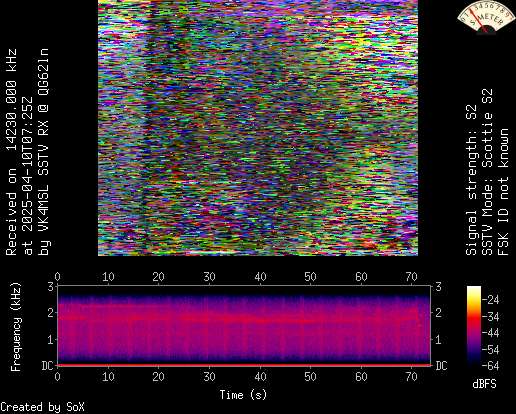Click the red DC line on the spectrogram
The image size is (516, 414).
point(244,365)
